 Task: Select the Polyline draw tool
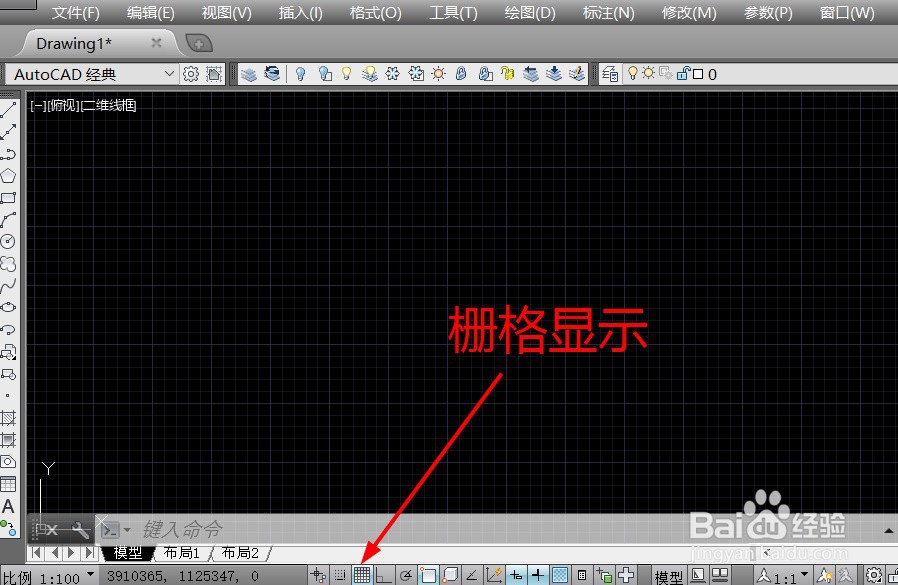pyautogui.click(x=9, y=154)
